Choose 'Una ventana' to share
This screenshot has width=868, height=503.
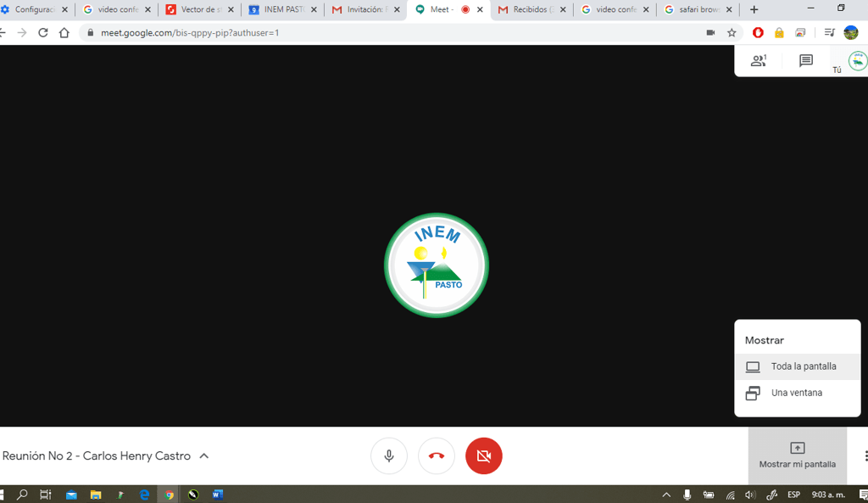[797, 393]
